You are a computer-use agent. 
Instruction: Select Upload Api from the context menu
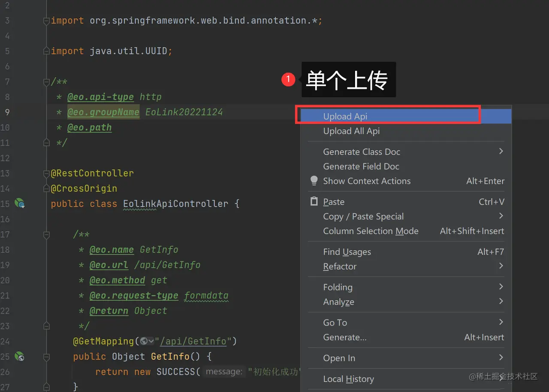tap(345, 116)
